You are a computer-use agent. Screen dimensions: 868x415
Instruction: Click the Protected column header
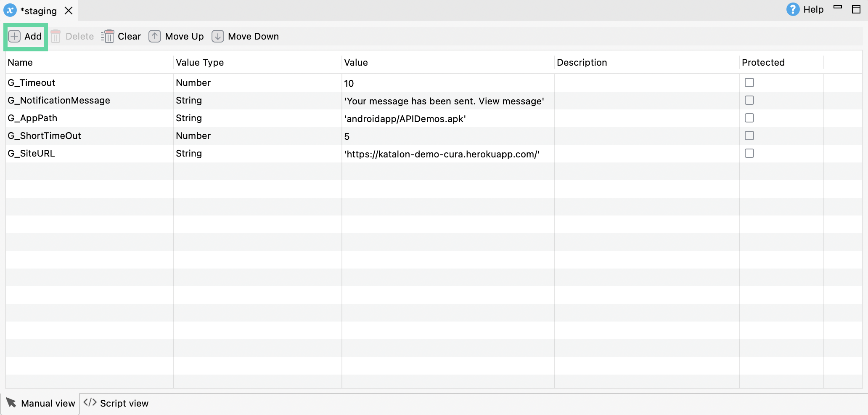pyautogui.click(x=782, y=63)
